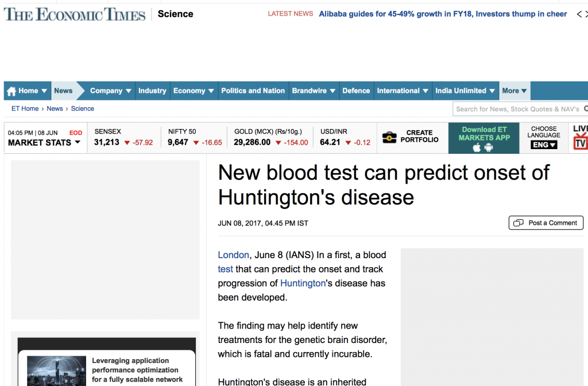Click the Huntington link in article text
The image size is (588, 386).
coord(303,283)
